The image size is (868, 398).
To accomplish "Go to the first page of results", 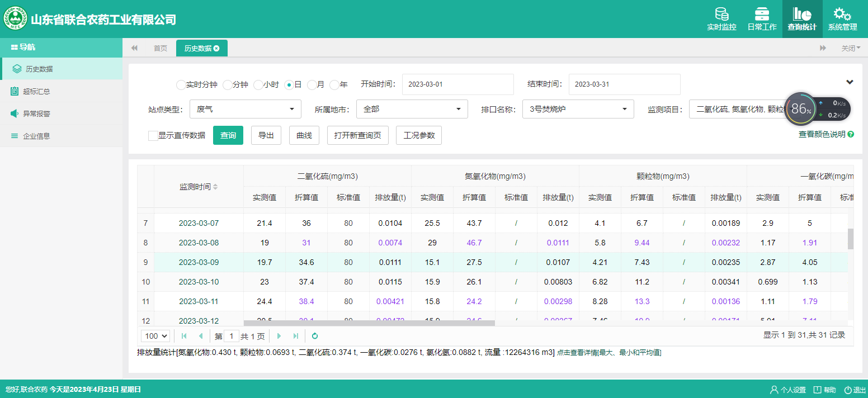I will pos(184,336).
